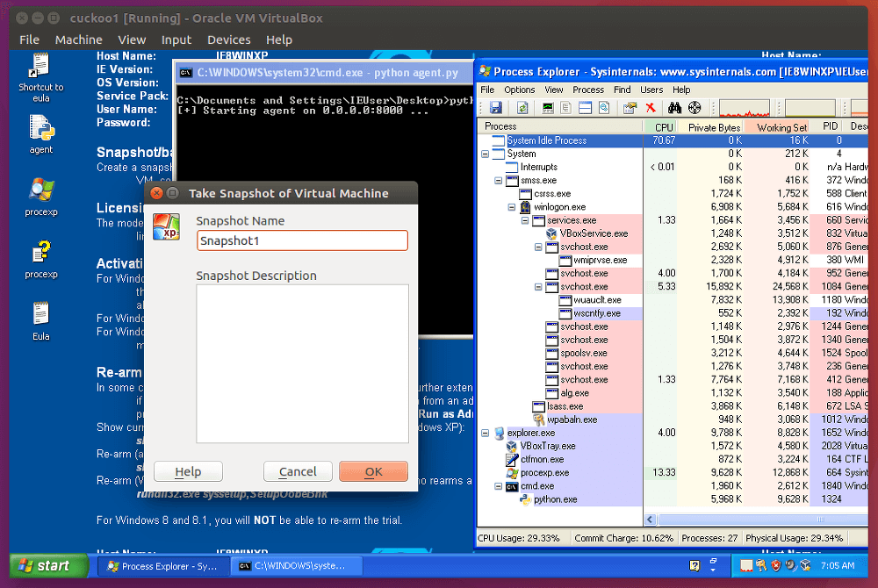This screenshot has width=878, height=588.
Task: Open the System Information graph icon
Action: point(548,107)
